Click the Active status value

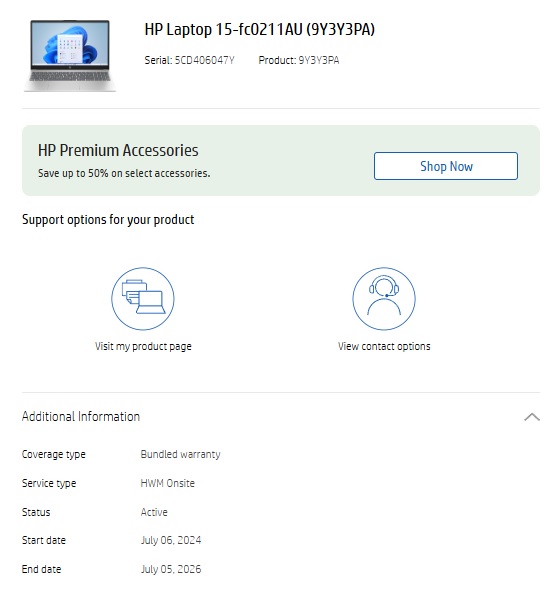[x=154, y=512]
